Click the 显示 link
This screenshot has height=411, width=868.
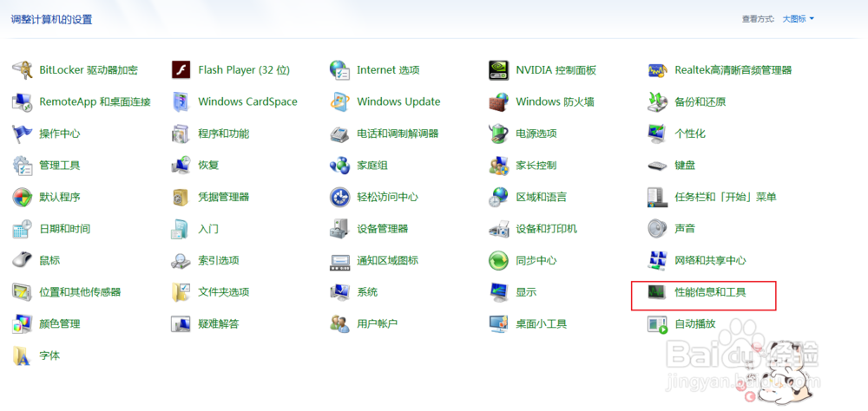click(x=526, y=291)
